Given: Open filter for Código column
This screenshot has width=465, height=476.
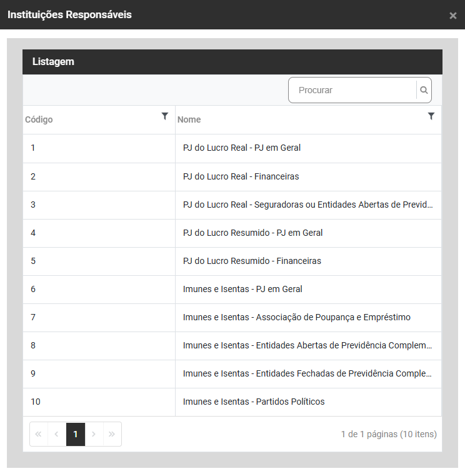Looking at the screenshot, I should 164,116.
